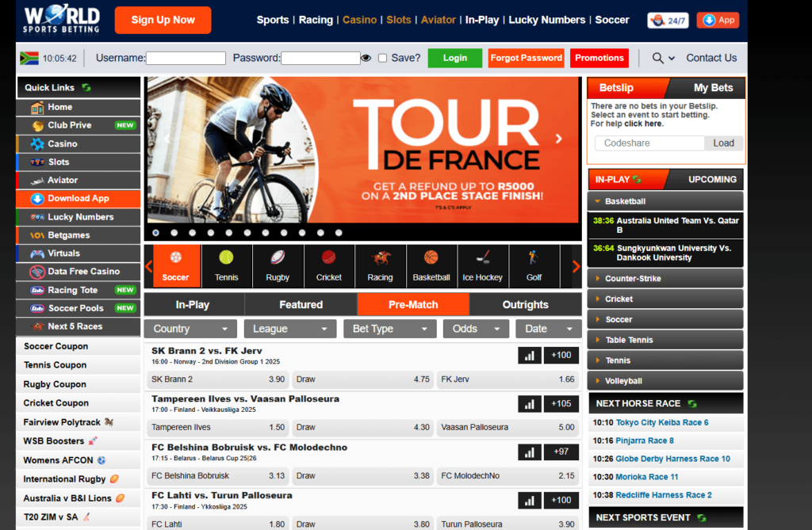Open Lucky Numbers in top navigation

point(547,20)
